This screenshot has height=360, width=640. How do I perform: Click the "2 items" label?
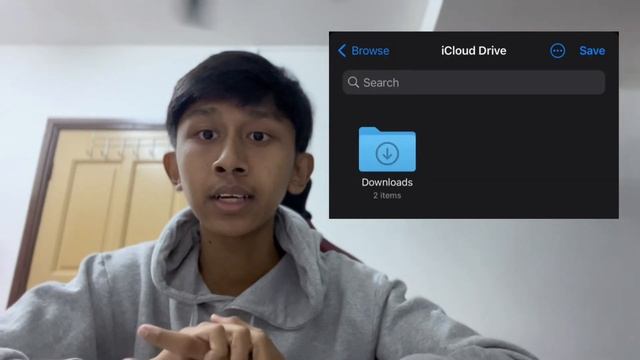[387, 196]
